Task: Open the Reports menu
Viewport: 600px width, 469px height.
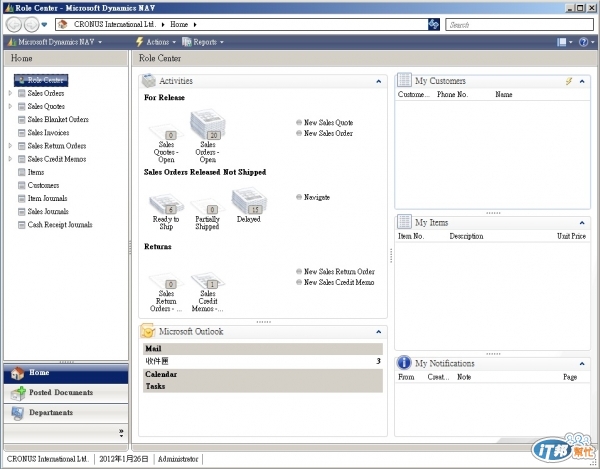Action: click(203, 42)
